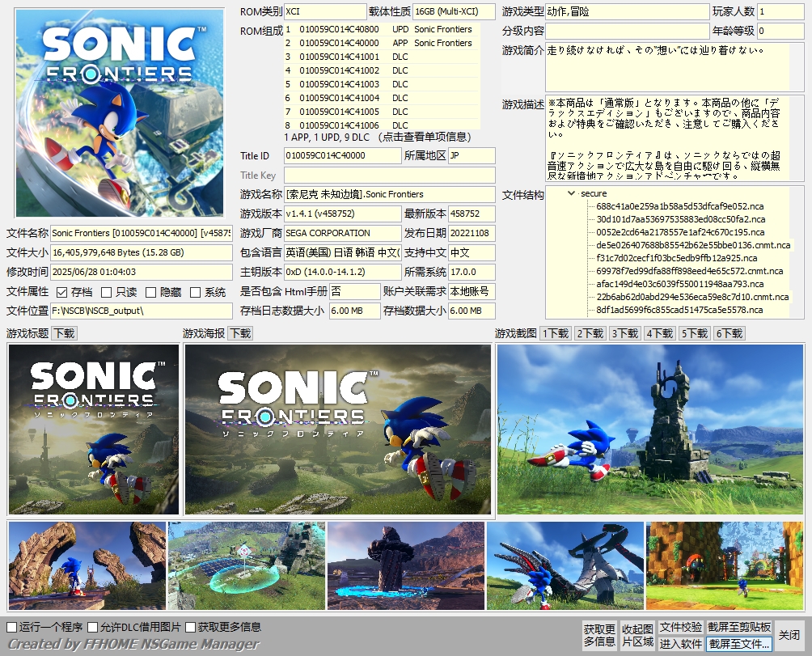Open the dark statue on blue glow screenshot

click(x=406, y=565)
